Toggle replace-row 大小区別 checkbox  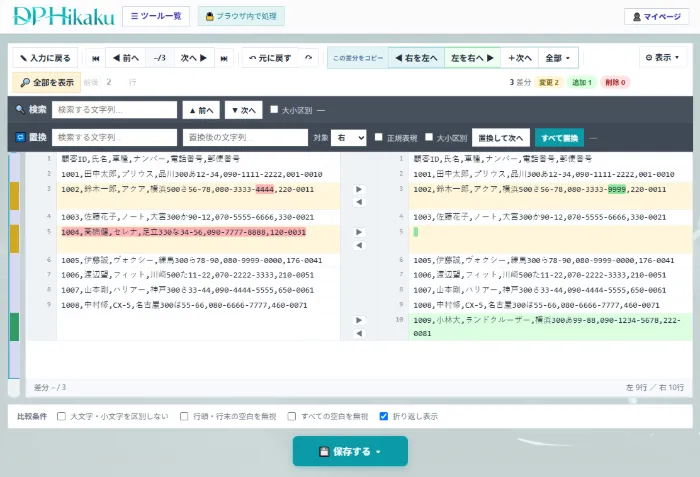(x=429, y=137)
